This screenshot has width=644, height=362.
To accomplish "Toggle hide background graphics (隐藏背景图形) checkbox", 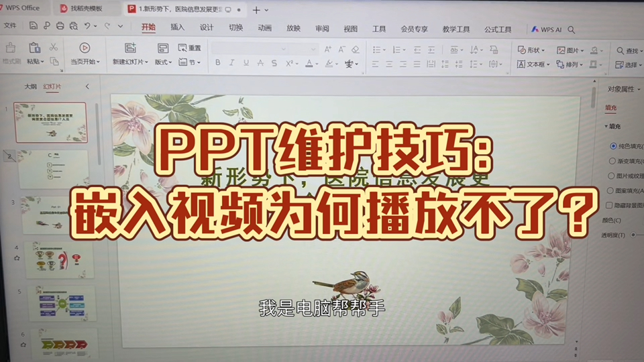I will [x=609, y=205].
